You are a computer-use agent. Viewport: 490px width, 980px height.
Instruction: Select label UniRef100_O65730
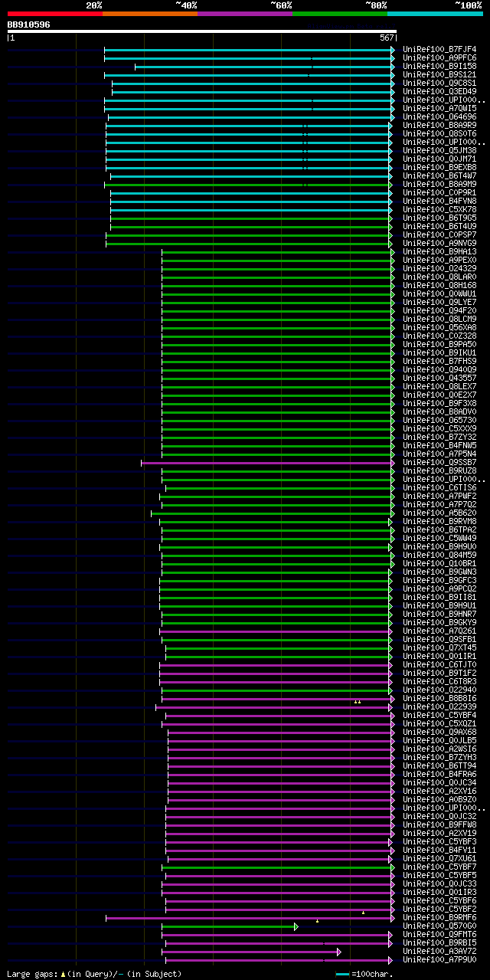pyautogui.click(x=439, y=420)
